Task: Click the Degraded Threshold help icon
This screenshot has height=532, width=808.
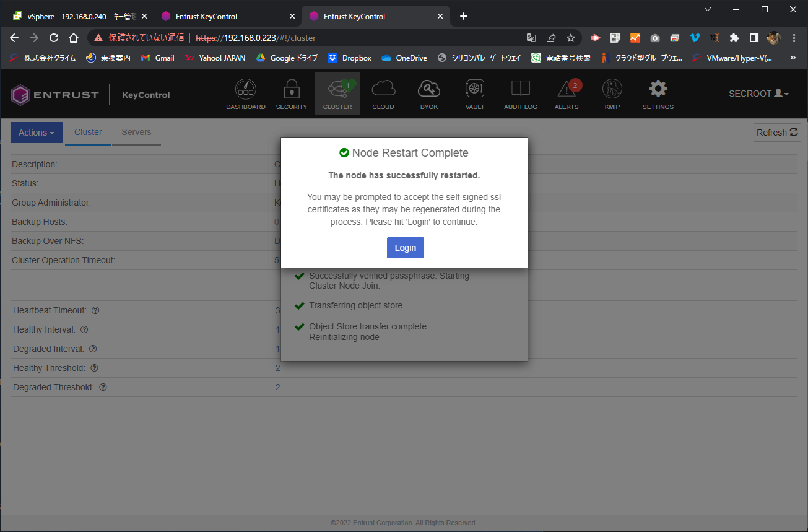Action: pos(103,387)
